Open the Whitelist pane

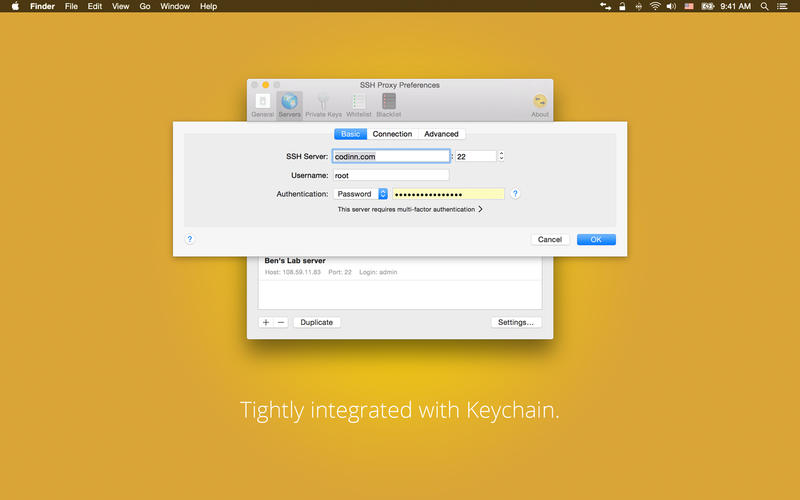(x=358, y=103)
